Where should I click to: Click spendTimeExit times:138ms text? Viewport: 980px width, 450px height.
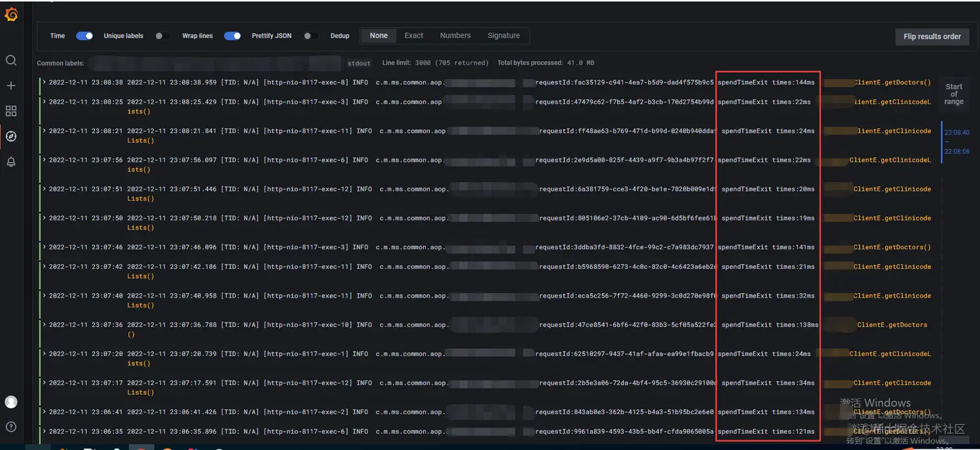tap(770, 325)
